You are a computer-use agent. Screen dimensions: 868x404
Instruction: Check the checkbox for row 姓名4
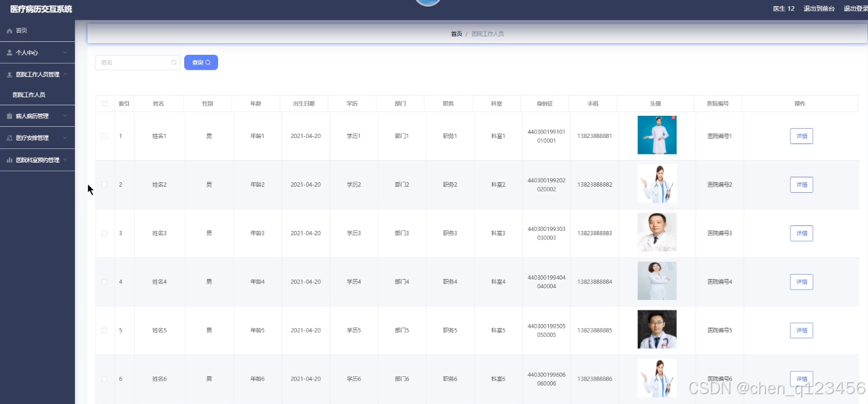[104, 282]
